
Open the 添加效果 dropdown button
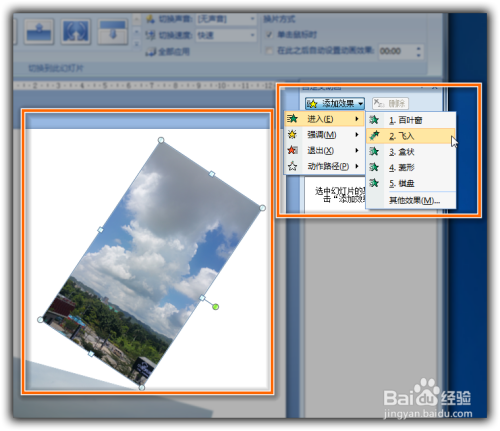(x=335, y=104)
